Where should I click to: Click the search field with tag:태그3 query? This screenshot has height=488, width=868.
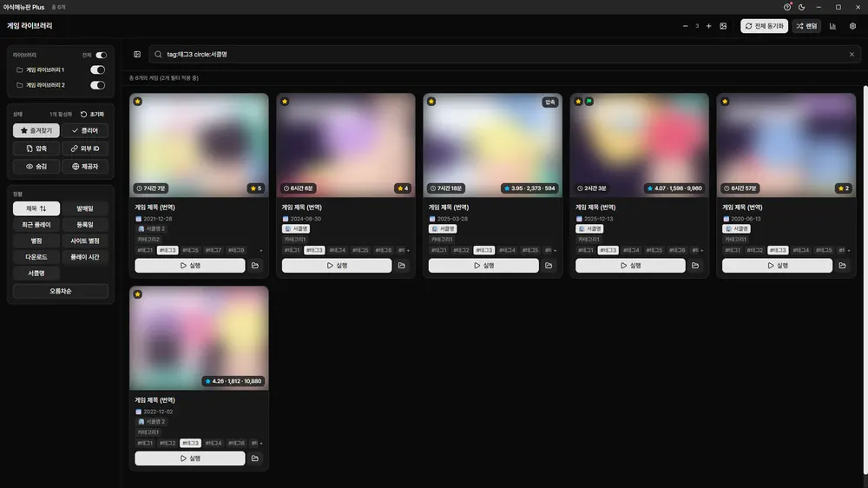click(504, 55)
